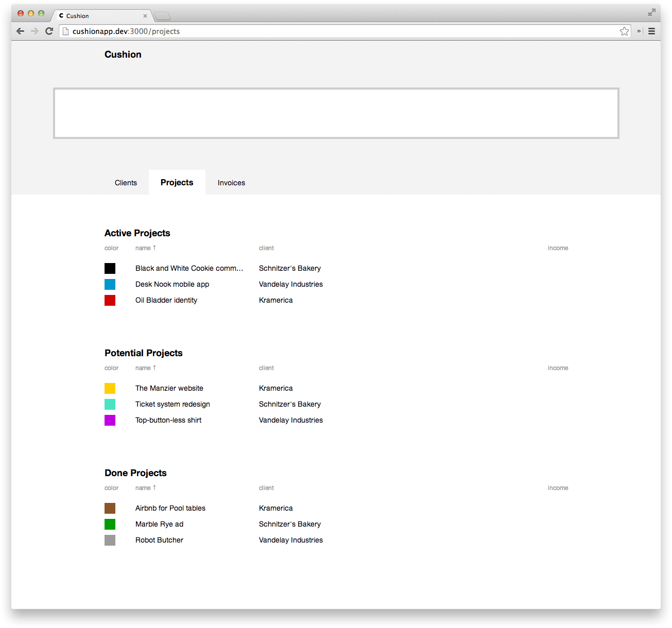Click the purple swatch for Top-button-less shirt
672x628 pixels.
pyautogui.click(x=110, y=420)
